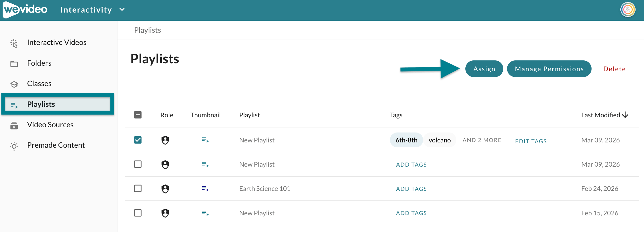Click the Role column header
Image resolution: width=644 pixels, height=232 pixels.
[167, 115]
